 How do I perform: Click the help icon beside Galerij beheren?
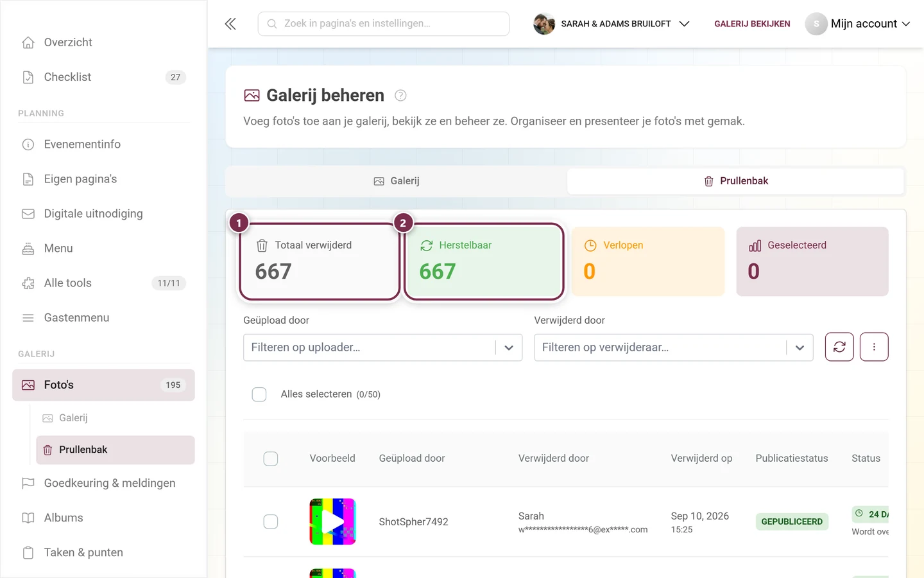coord(400,96)
